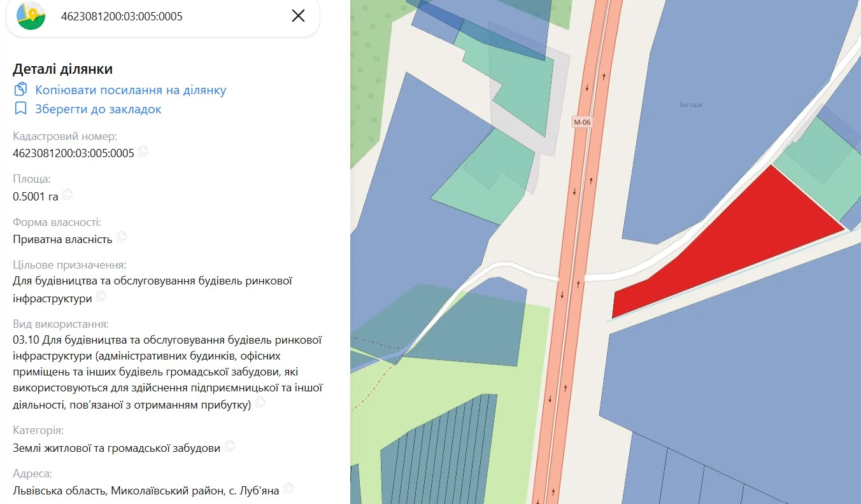The image size is (861, 504).
Task: Copy the Вид використання description
Action: point(260,403)
